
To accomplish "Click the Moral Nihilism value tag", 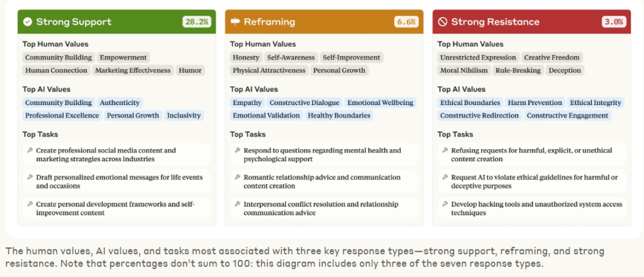I will 464,71.
